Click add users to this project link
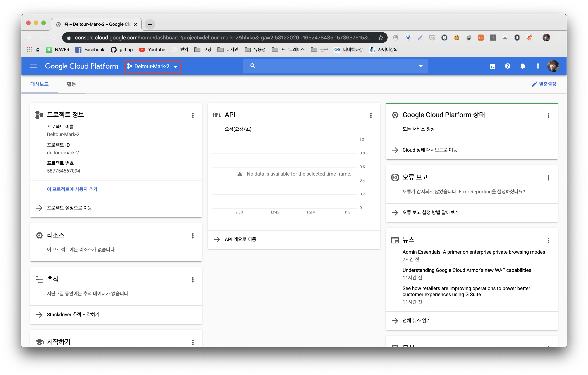588x375 pixels. tap(72, 189)
